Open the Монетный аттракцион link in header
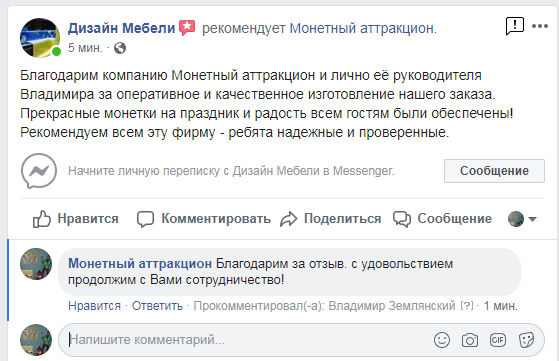 pos(363,28)
